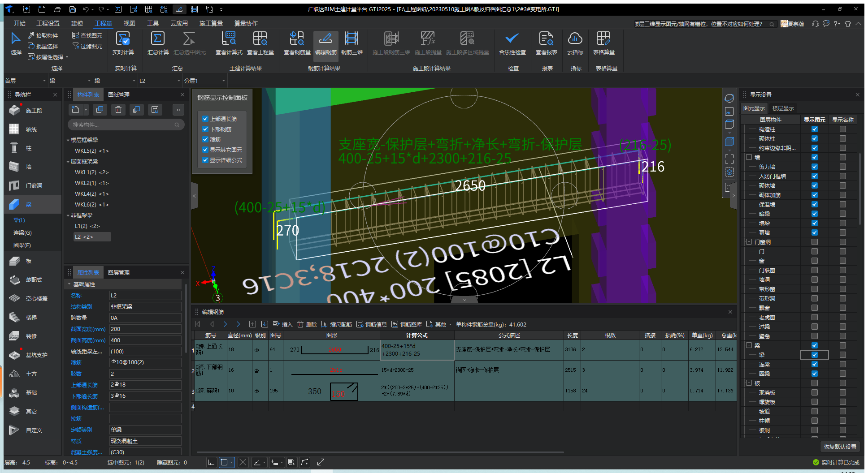Click the 截面宽度 value field 200
Viewport: 868px width, 473px height.
145,329
